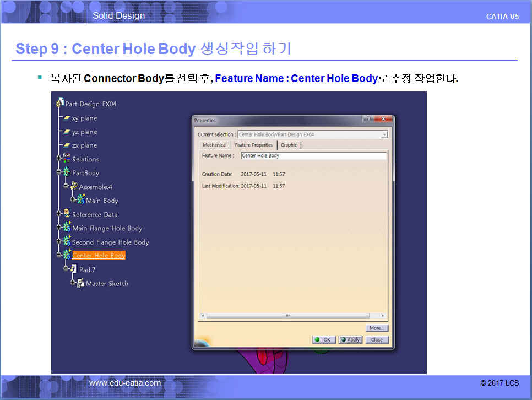Image resolution: width=532 pixels, height=400 pixels.
Task: Open the Graphic tab
Action: tap(289, 145)
